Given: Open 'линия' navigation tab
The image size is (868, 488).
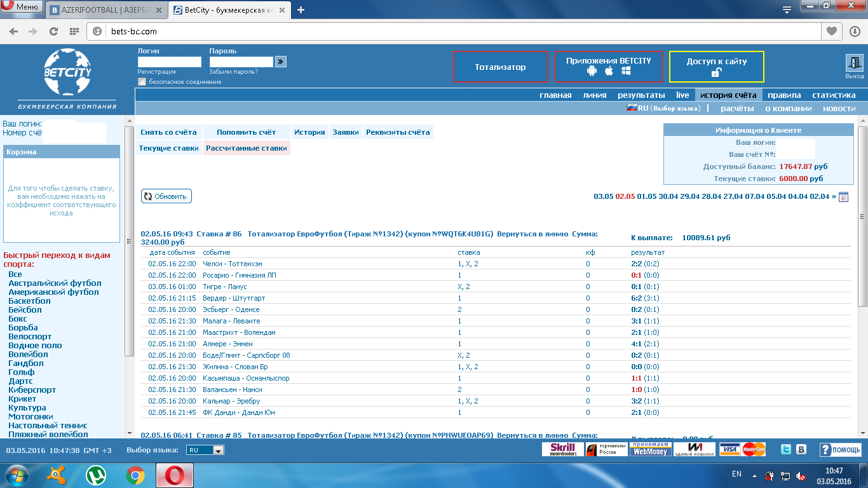Looking at the screenshot, I should tap(595, 95).
